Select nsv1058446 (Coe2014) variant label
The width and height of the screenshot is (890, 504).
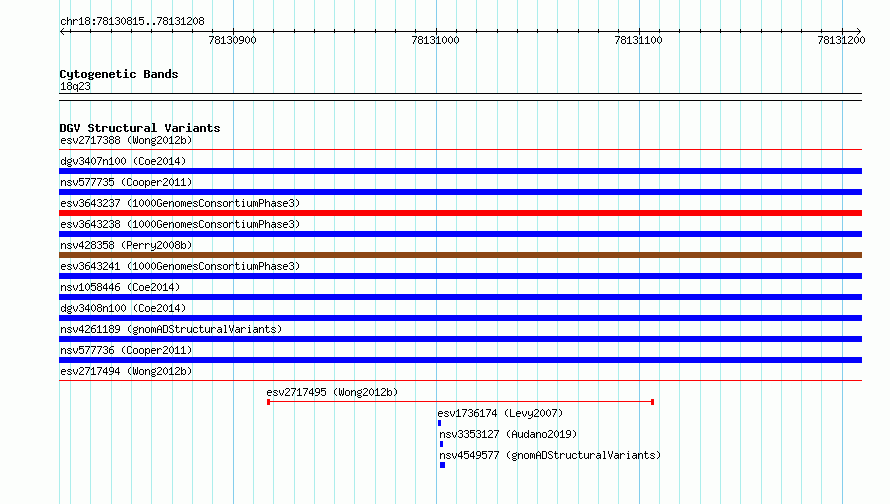point(120,287)
